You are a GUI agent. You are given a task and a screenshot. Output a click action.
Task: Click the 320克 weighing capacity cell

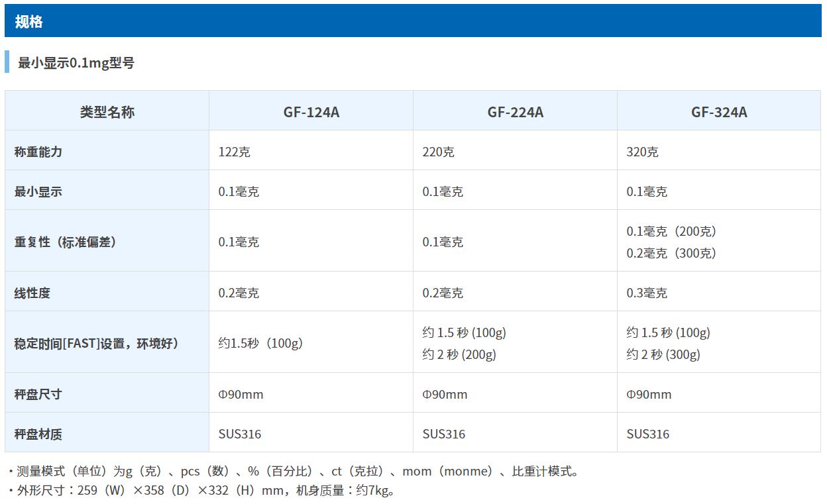(x=643, y=152)
